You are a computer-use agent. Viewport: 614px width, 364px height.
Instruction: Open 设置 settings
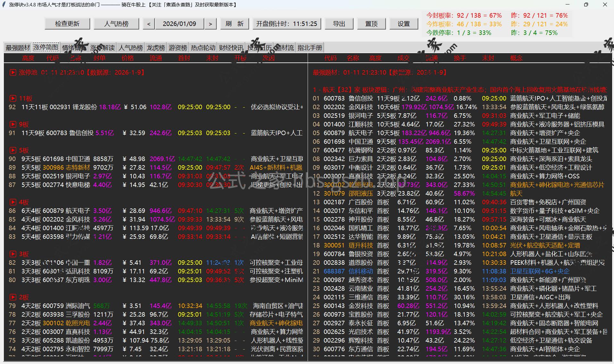click(x=404, y=24)
